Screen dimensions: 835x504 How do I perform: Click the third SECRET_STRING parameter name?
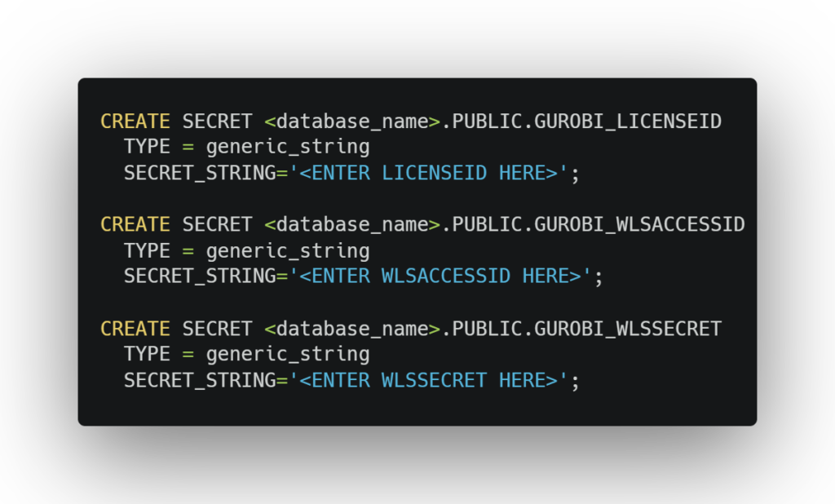200,380
